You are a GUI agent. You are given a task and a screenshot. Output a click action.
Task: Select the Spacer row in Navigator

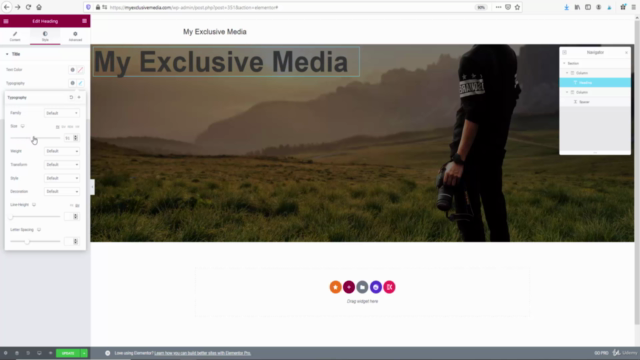point(595,102)
